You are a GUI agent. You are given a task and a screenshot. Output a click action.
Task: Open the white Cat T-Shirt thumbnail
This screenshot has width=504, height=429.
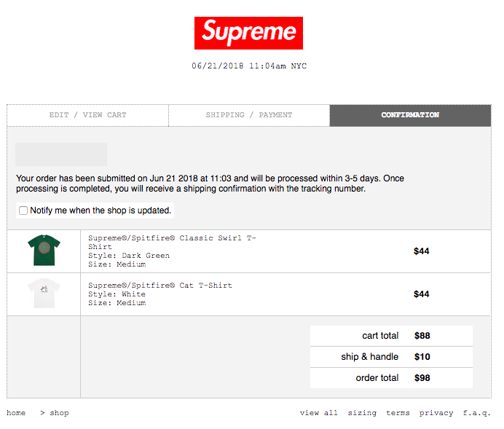44,293
